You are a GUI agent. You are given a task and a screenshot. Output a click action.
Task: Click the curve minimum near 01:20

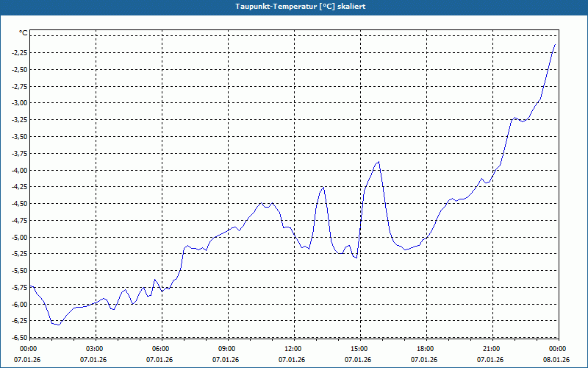[x=58, y=325]
